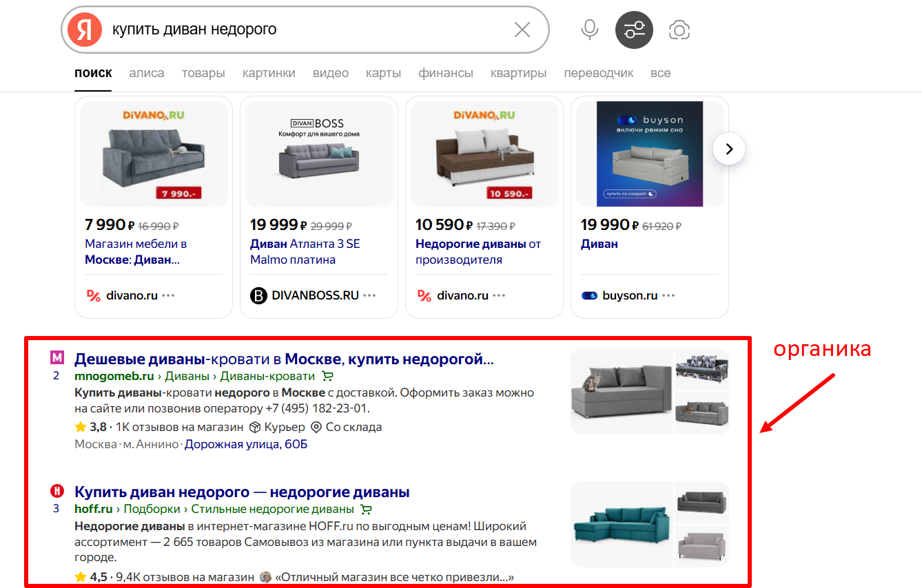Clear the search query with X icon
The width and height of the screenshot is (922, 588).
click(522, 30)
